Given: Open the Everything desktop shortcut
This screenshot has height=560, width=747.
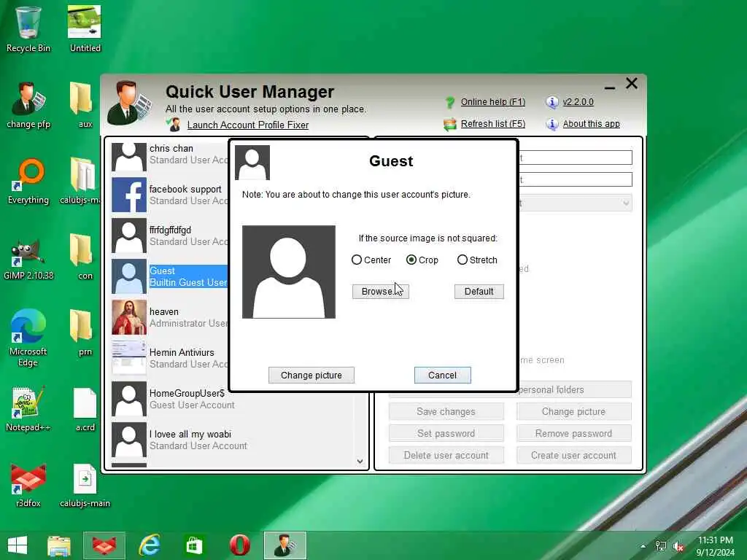Looking at the screenshot, I should tap(28, 182).
